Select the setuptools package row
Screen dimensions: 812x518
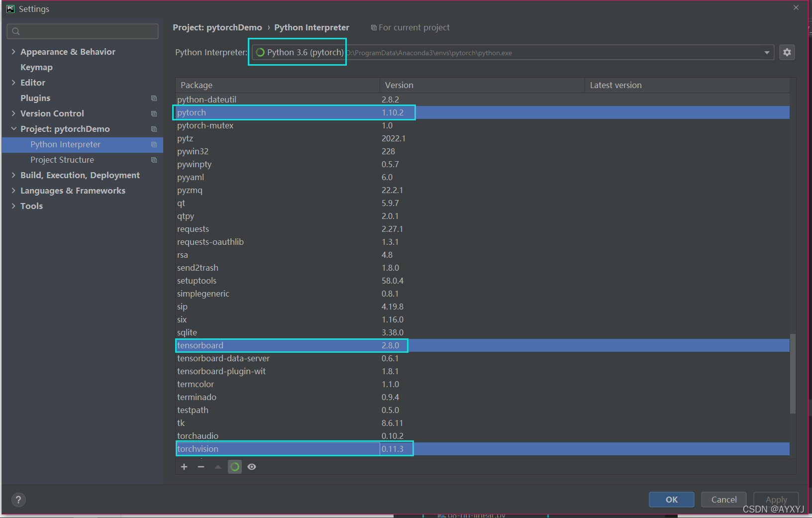click(x=483, y=281)
